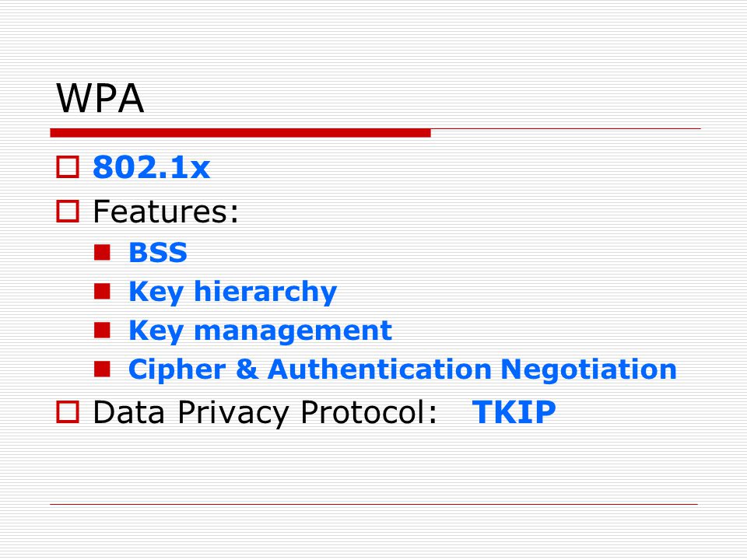Image resolution: width=747 pixels, height=560 pixels.
Task: Click the thin red line at slide bottom
Action: pos(374,504)
